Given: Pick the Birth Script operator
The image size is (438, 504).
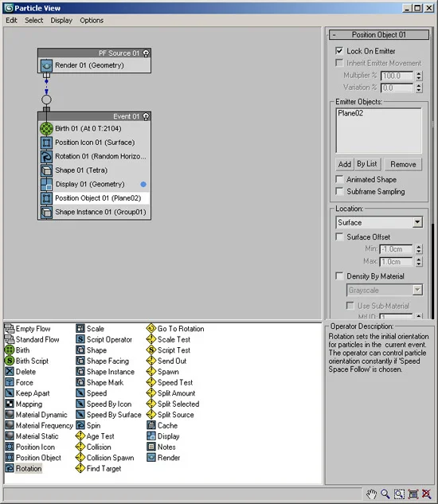Looking at the screenshot, I should tap(27, 361).
